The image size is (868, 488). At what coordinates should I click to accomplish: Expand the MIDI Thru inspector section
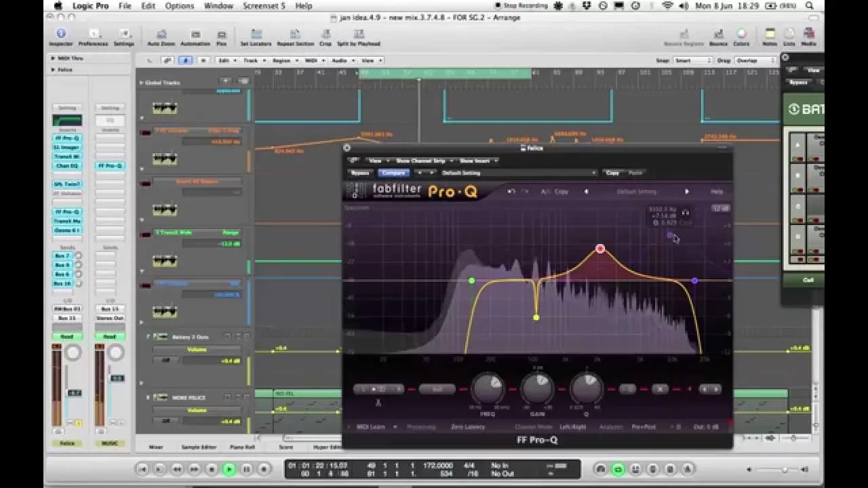click(x=54, y=58)
